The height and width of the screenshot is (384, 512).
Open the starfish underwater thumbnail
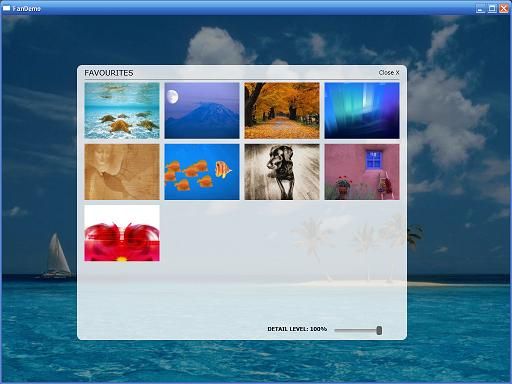122,110
